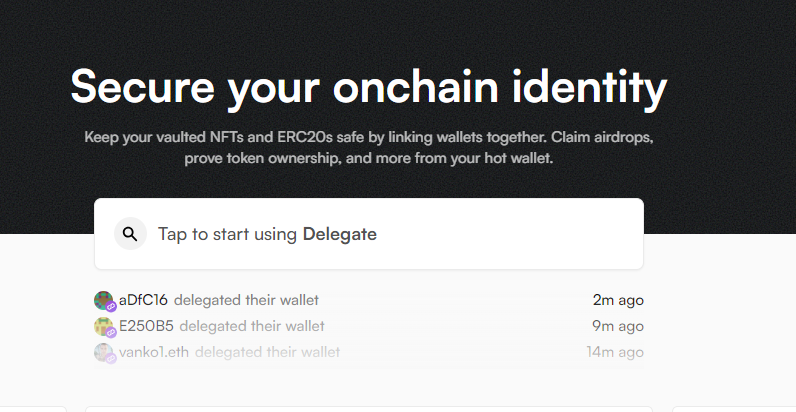Click "delegated their wallet" text beside vanko1.eth
The width and height of the screenshot is (796, 412).
[x=267, y=352]
